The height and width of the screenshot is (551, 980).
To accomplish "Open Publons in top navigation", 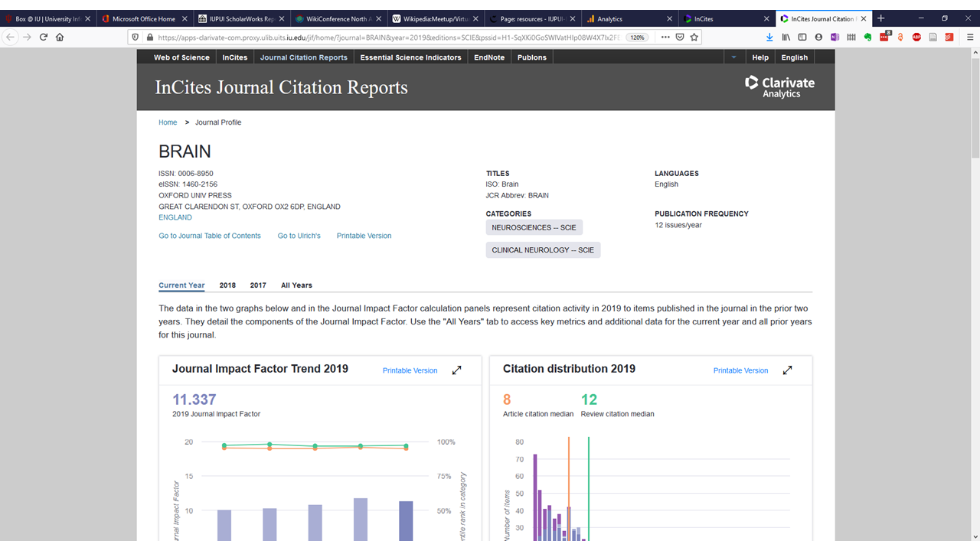I will (532, 57).
